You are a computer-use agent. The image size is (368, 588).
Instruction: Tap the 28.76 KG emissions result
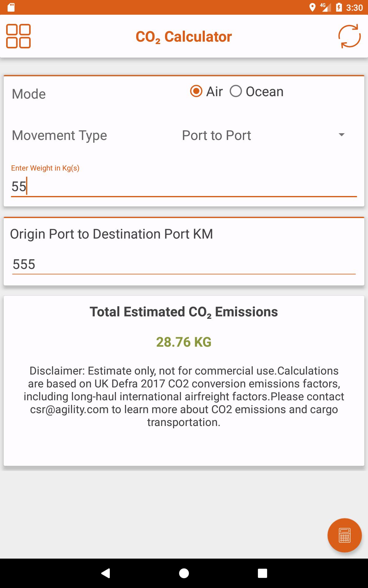pos(184,342)
